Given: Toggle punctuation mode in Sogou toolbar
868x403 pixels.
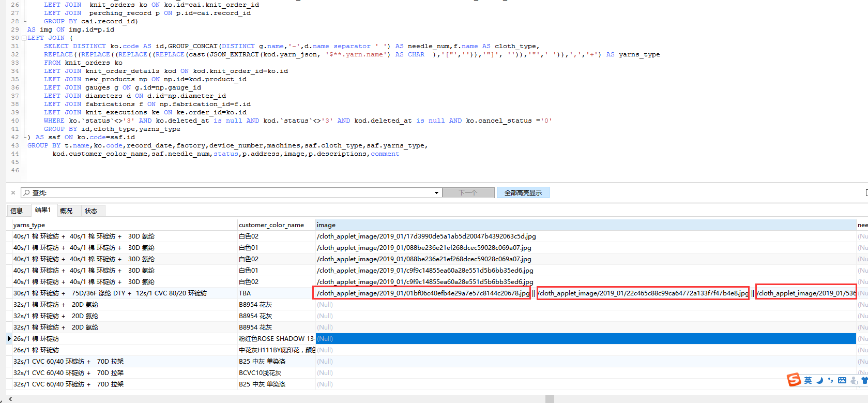Looking at the screenshot, I should 830,380.
